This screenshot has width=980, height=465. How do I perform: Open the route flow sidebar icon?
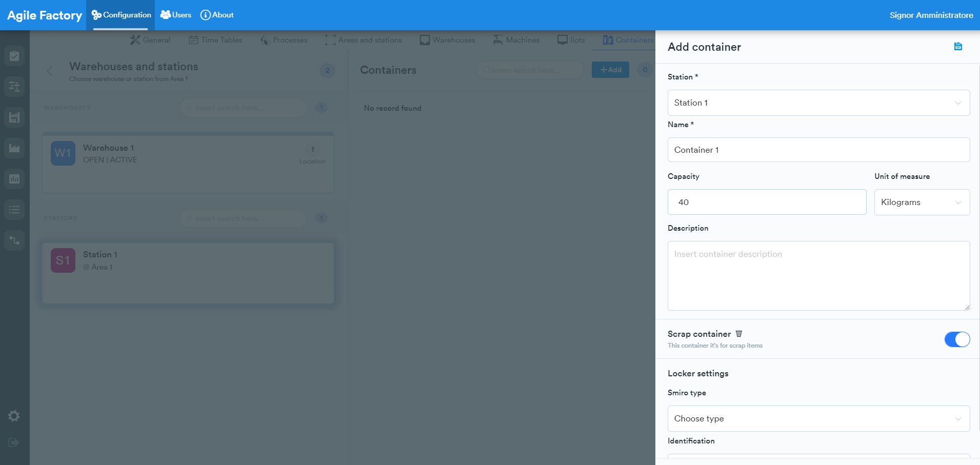14,240
